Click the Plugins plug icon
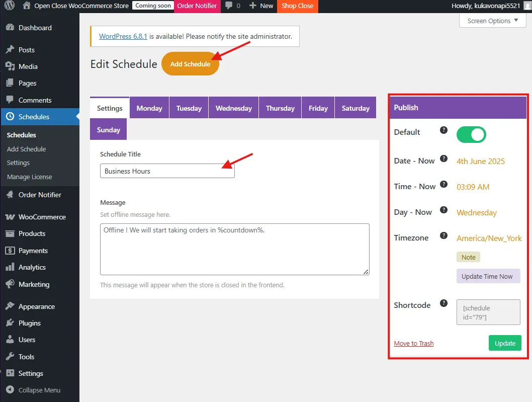This screenshot has width=532, height=402. [10, 323]
